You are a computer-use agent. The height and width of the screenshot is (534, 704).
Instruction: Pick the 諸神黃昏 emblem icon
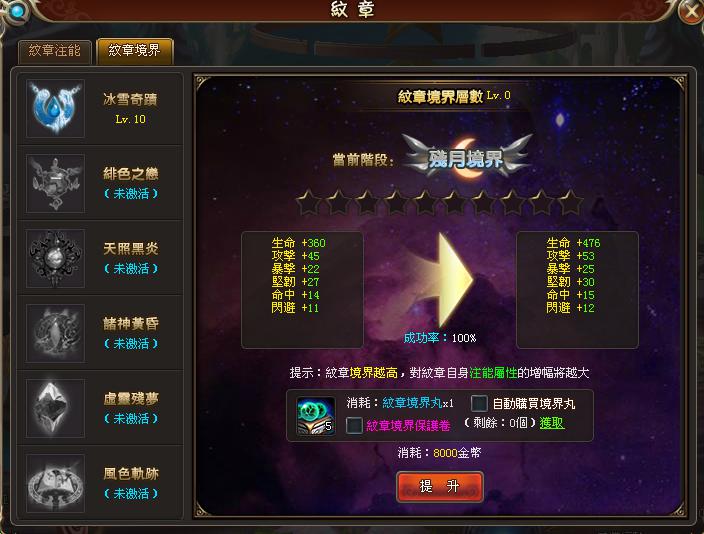(x=55, y=333)
